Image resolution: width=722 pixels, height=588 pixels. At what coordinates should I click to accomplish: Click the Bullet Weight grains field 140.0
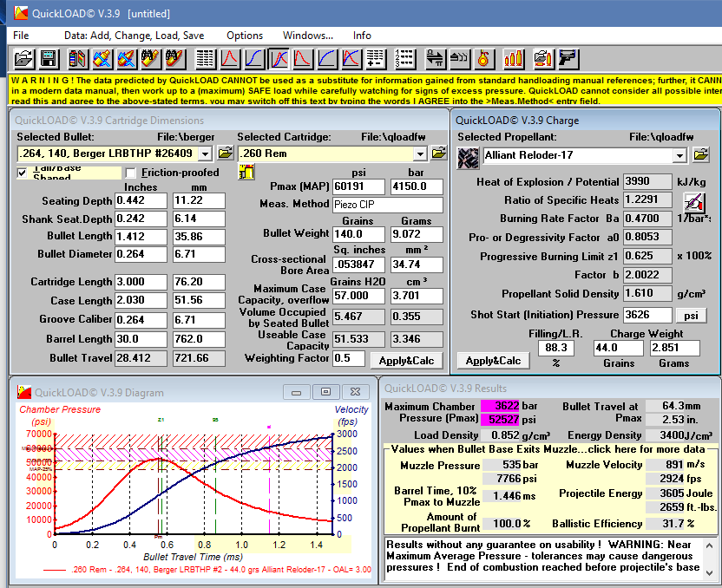pos(358,234)
